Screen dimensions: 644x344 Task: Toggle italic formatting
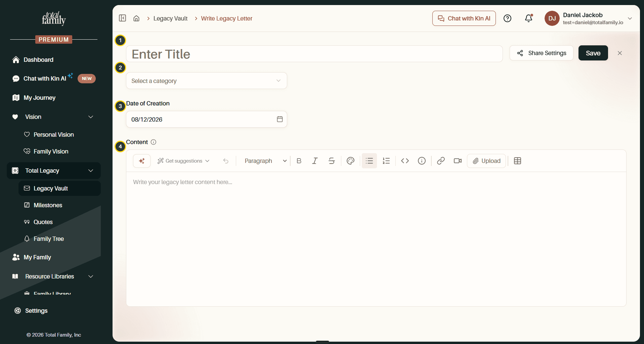[x=315, y=161]
